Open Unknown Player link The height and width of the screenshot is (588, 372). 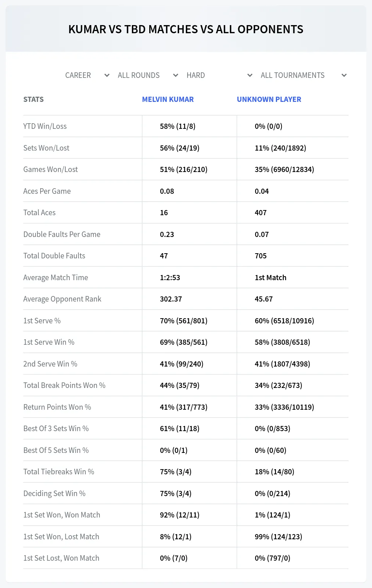point(269,99)
